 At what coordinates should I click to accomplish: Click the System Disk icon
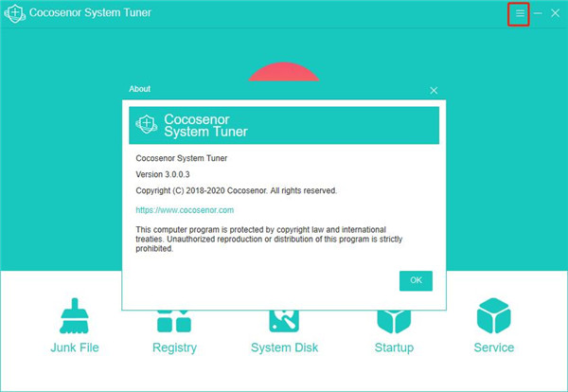(x=284, y=321)
